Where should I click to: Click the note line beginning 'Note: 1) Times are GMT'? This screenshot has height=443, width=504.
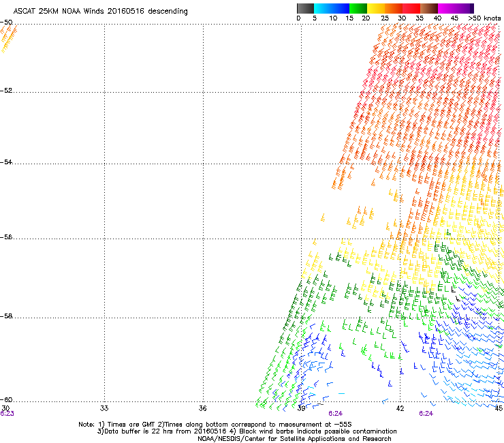pos(215,425)
